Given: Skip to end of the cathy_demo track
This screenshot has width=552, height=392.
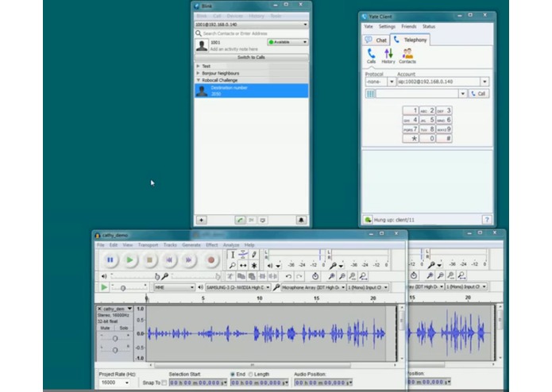Looking at the screenshot, I should 189,259.
